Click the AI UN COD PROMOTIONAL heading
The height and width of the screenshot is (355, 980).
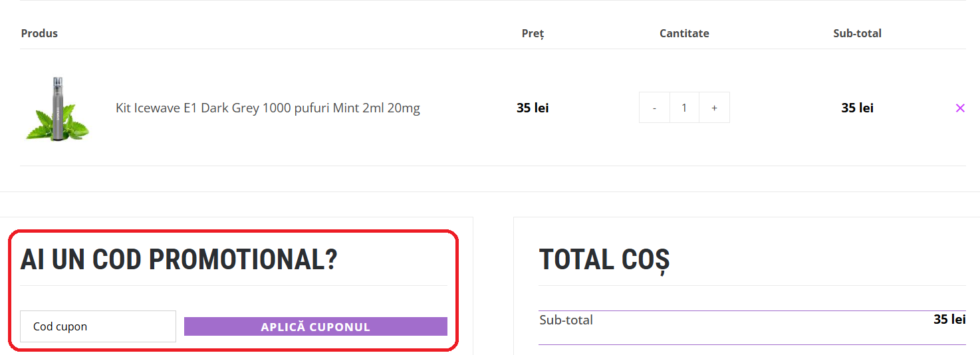tap(179, 260)
